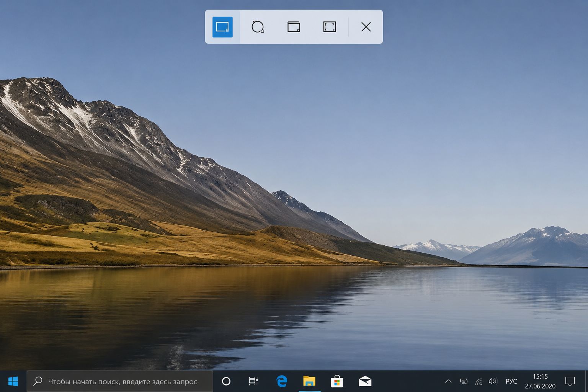Select the Rectangular Snip mode
588x392 pixels.
pos(222,27)
